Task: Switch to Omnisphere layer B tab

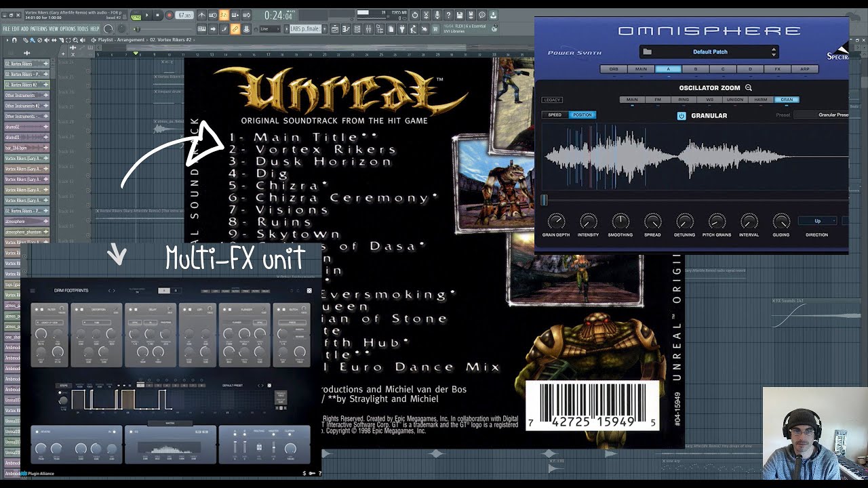Action: pos(696,69)
